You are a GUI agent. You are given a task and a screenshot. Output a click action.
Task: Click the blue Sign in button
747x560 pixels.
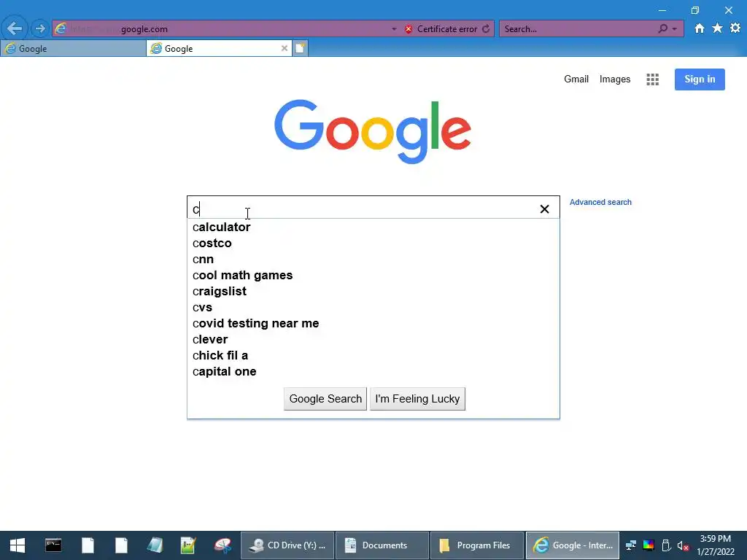[700, 79]
